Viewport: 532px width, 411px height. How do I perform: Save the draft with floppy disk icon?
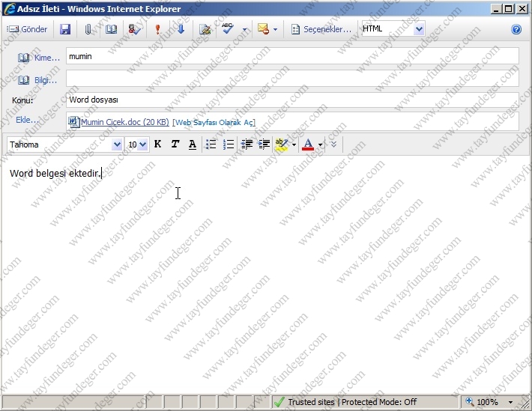tap(64, 29)
